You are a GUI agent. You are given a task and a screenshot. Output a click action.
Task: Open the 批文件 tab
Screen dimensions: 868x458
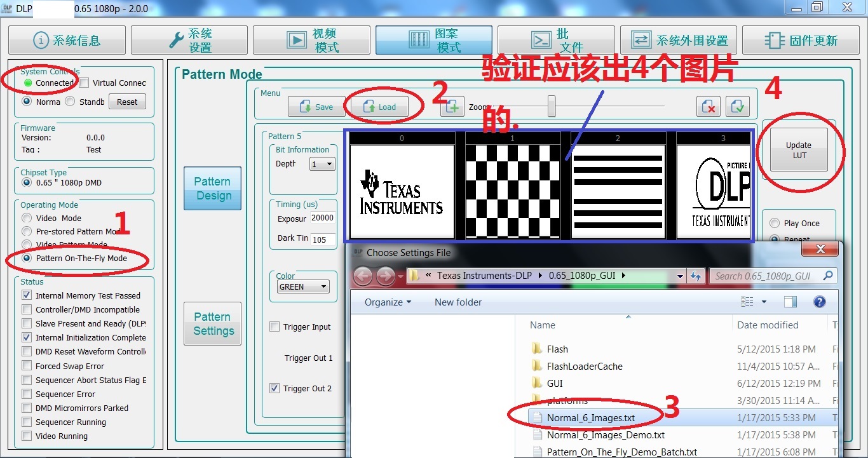(556, 40)
